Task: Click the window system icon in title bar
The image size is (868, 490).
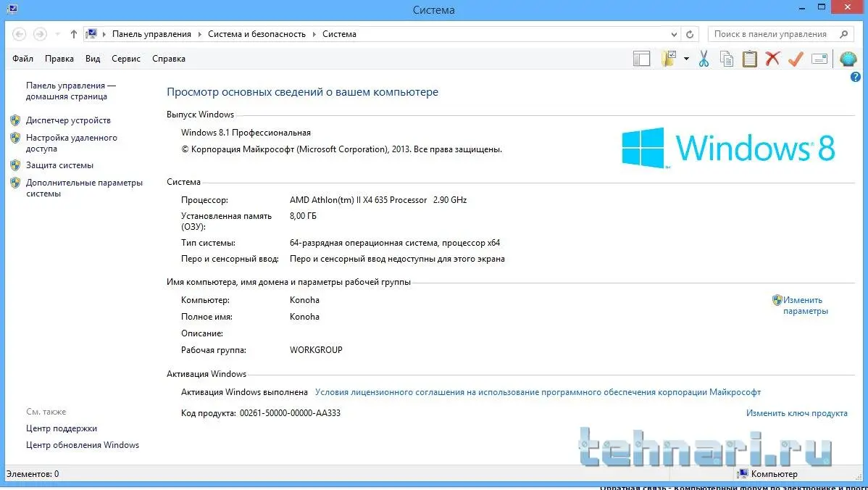Action: pos(12,9)
